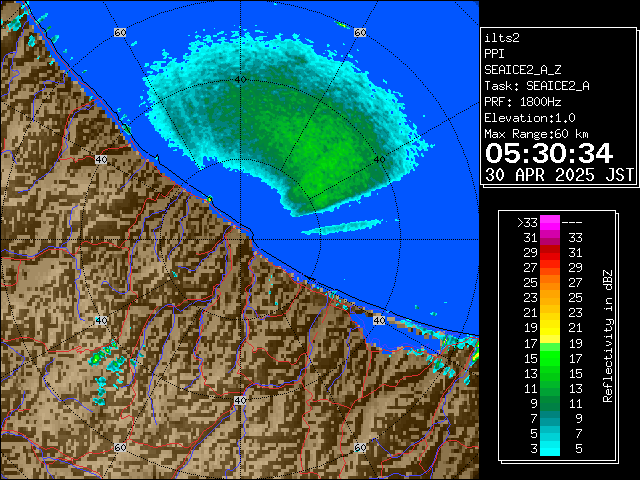Click the cyan 3–5 dBZ legend swatch
This screenshot has height=480, width=640.
(x=550, y=448)
